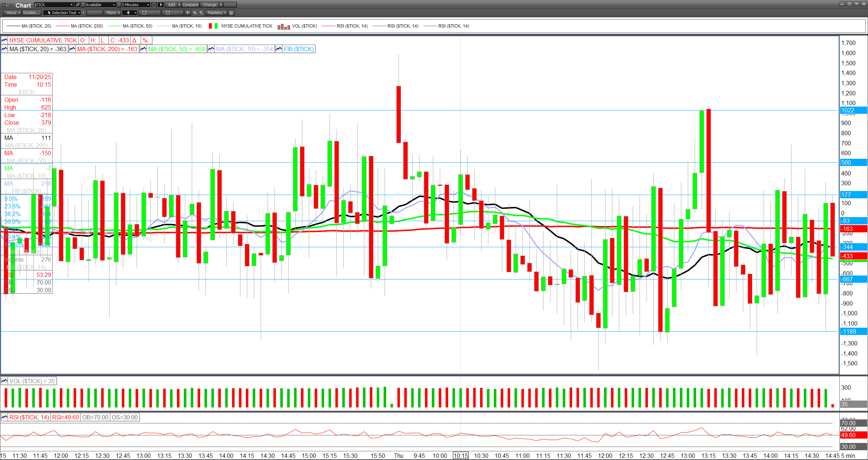Viewport: 868px width, 460px height.
Task: Toggle the MA ($TICK, 200) study indicator icon
Action: pos(72,49)
